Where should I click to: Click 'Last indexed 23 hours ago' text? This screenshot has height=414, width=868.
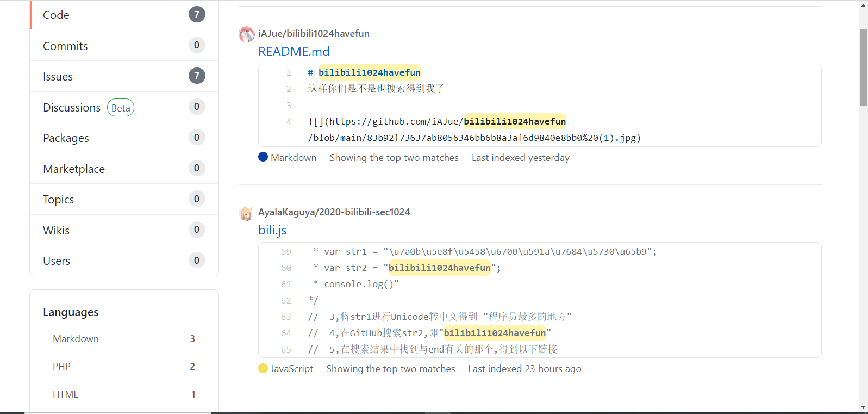[524, 368]
